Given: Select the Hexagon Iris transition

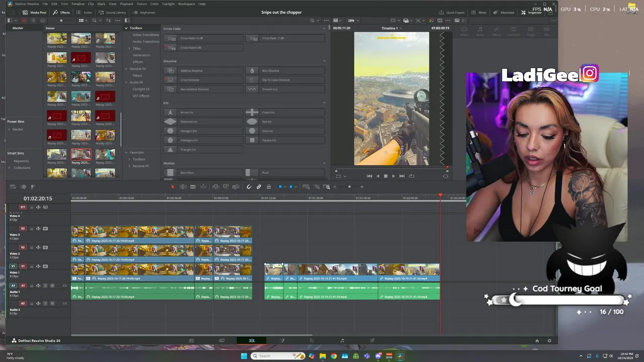Looking at the screenshot, I should pyautogui.click(x=203, y=131).
